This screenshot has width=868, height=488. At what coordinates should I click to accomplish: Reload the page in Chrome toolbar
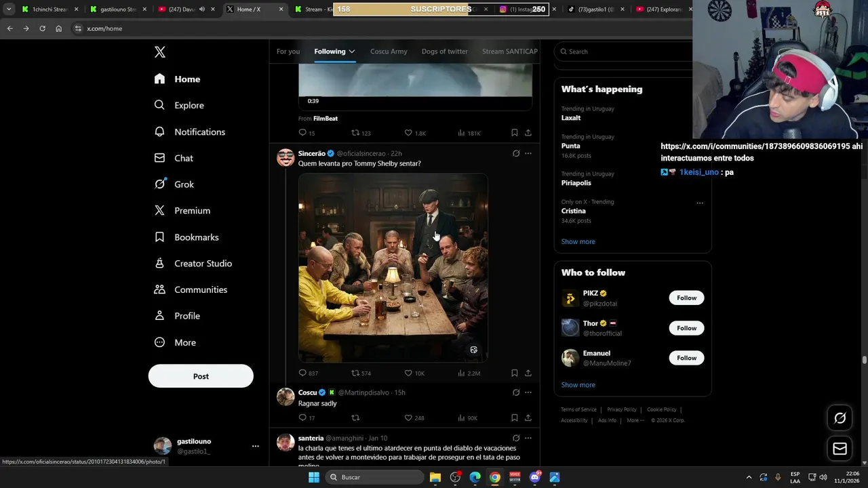coord(42,28)
